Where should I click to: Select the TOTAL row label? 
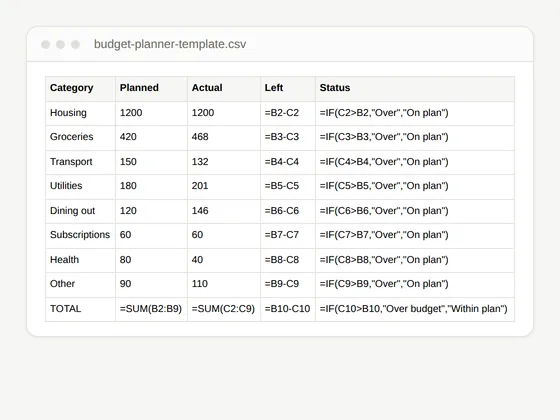(80, 309)
